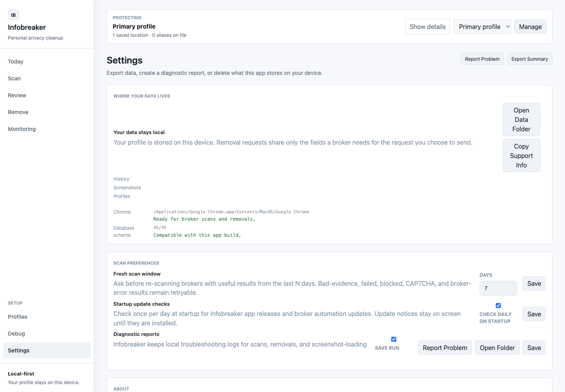
Task: Click the Show details button
Action: [428, 27]
